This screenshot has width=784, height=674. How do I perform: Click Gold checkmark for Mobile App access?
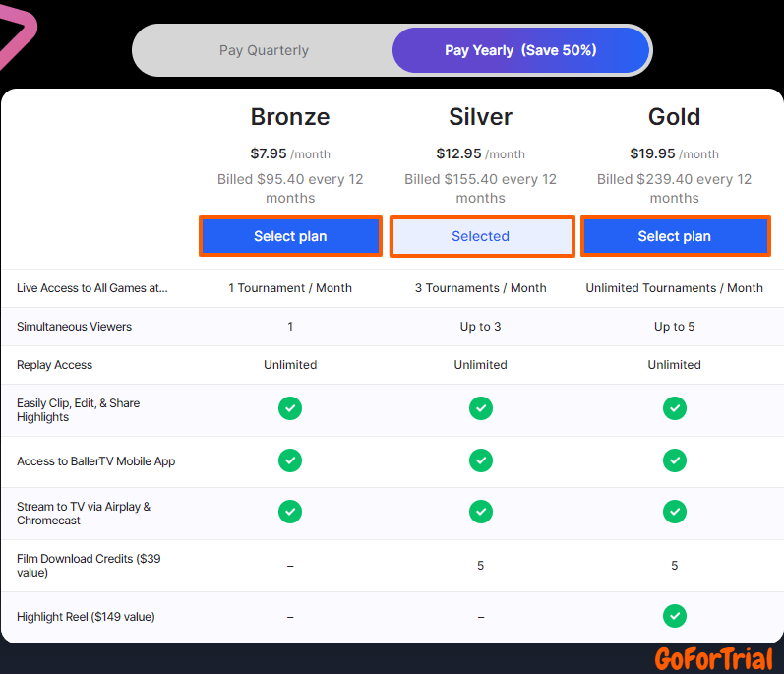pos(675,460)
